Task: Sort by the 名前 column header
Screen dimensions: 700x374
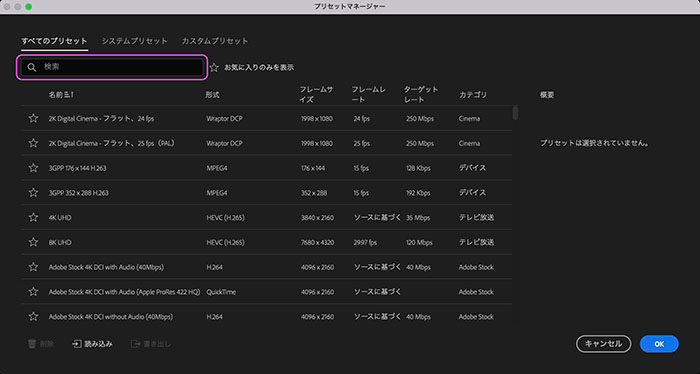Action: pyautogui.click(x=61, y=95)
